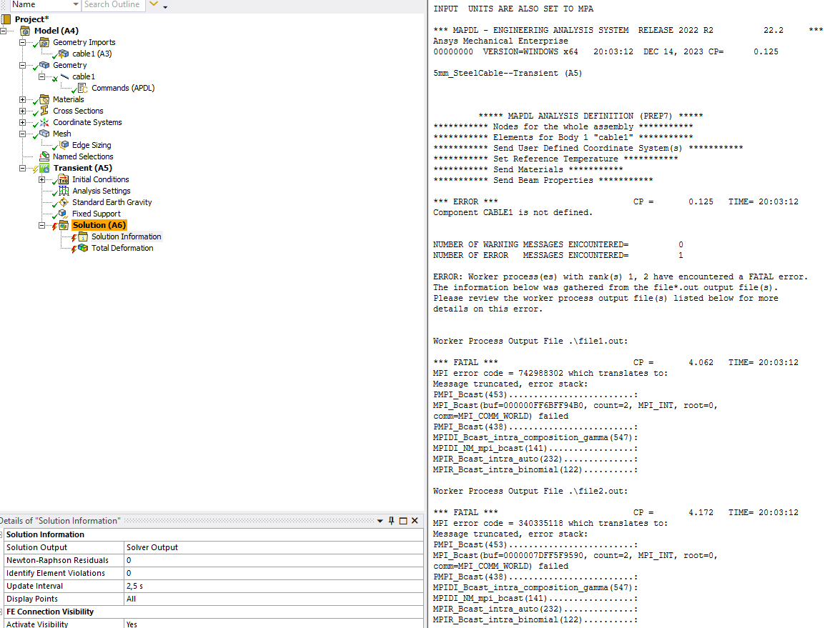Screen dimensions: 840x628
Task: Click the cable1 line body icon
Action: 64,76
